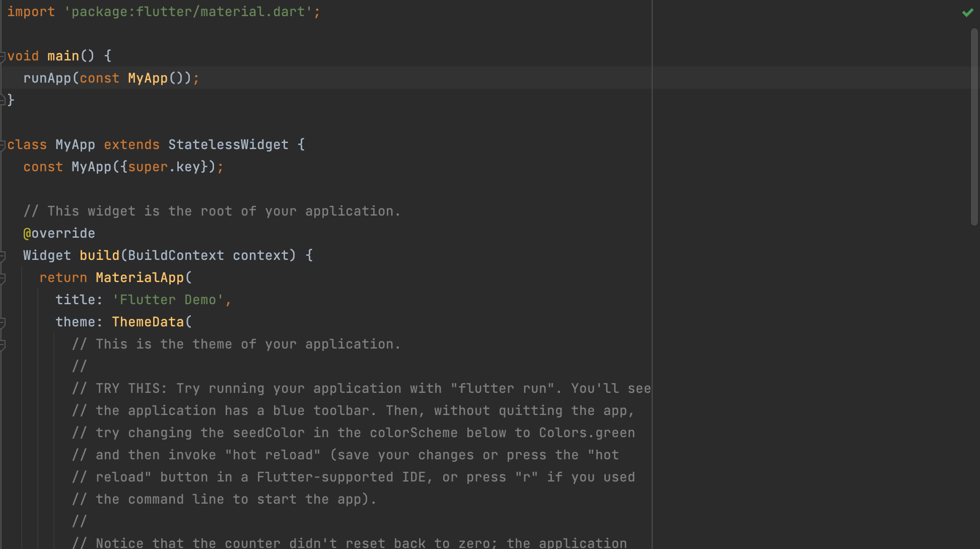Click the StatelessWidget class name

click(228, 145)
